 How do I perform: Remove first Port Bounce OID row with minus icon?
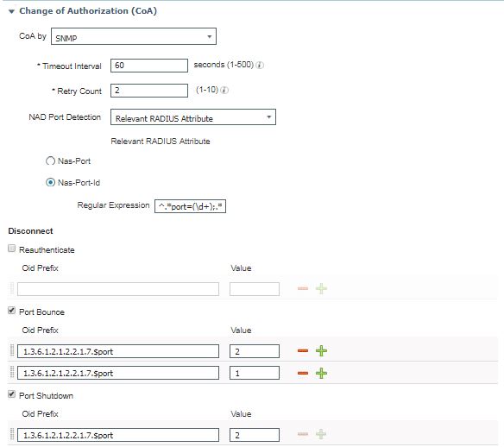[x=303, y=350]
